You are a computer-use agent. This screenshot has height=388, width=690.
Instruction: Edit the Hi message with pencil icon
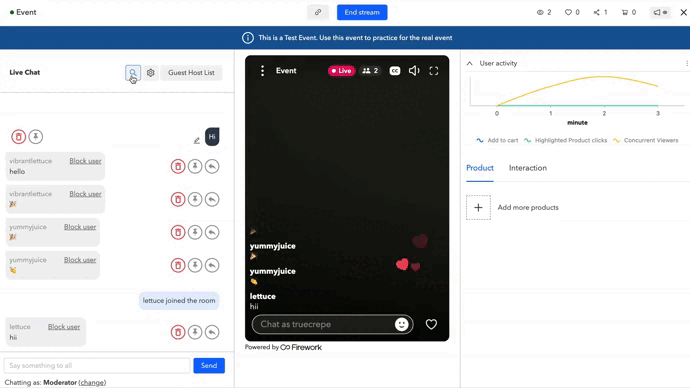click(197, 140)
